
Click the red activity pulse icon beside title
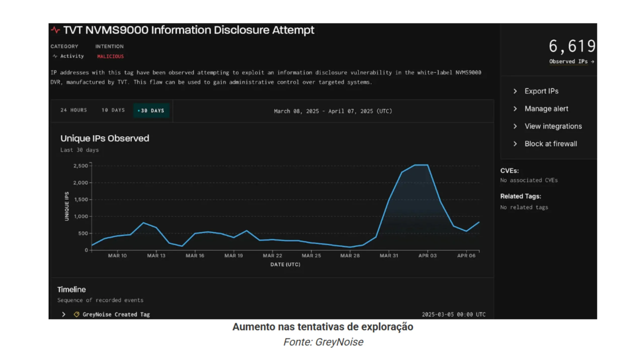coord(55,30)
